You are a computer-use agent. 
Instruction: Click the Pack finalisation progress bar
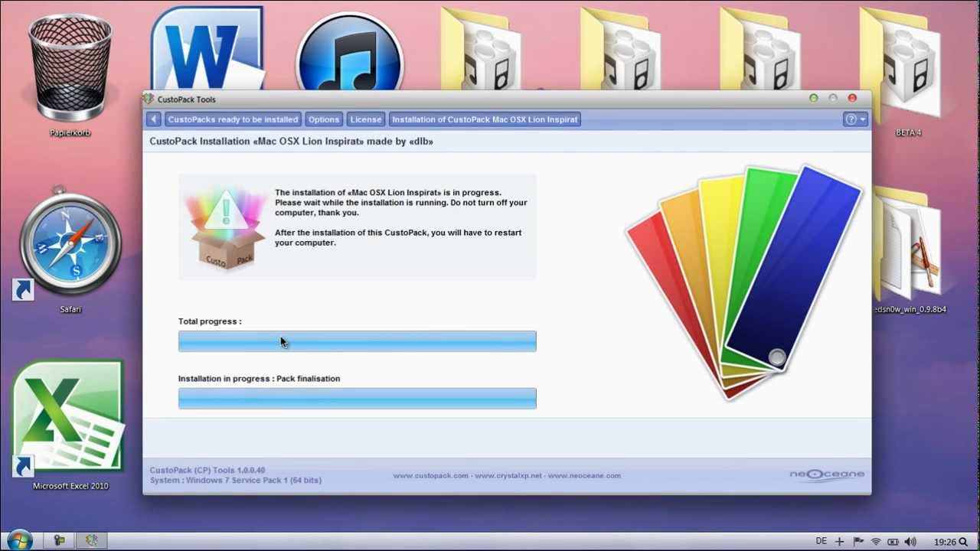tap(358, 398)
